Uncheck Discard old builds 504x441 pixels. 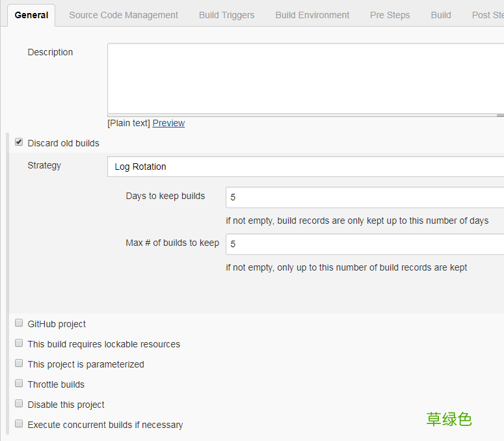(19, 142)
